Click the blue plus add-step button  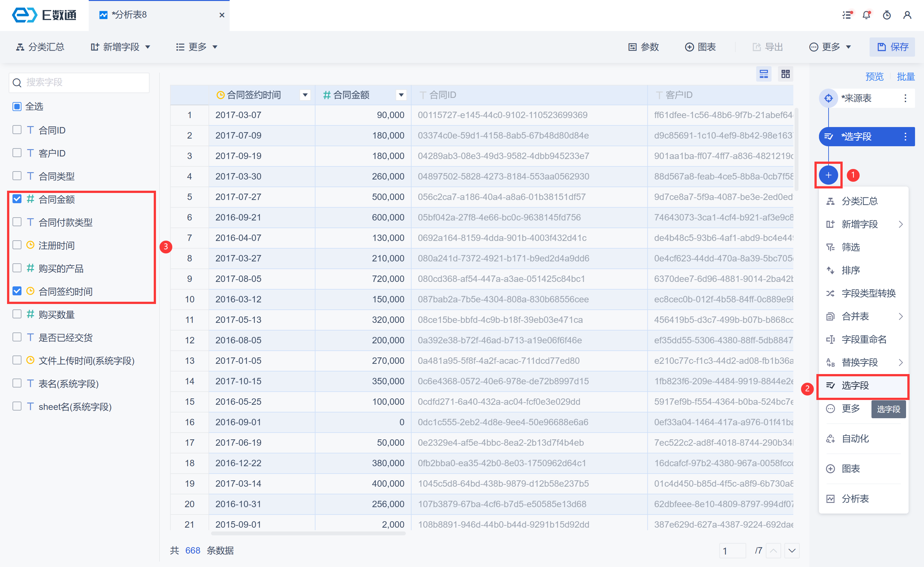[828, 175]
